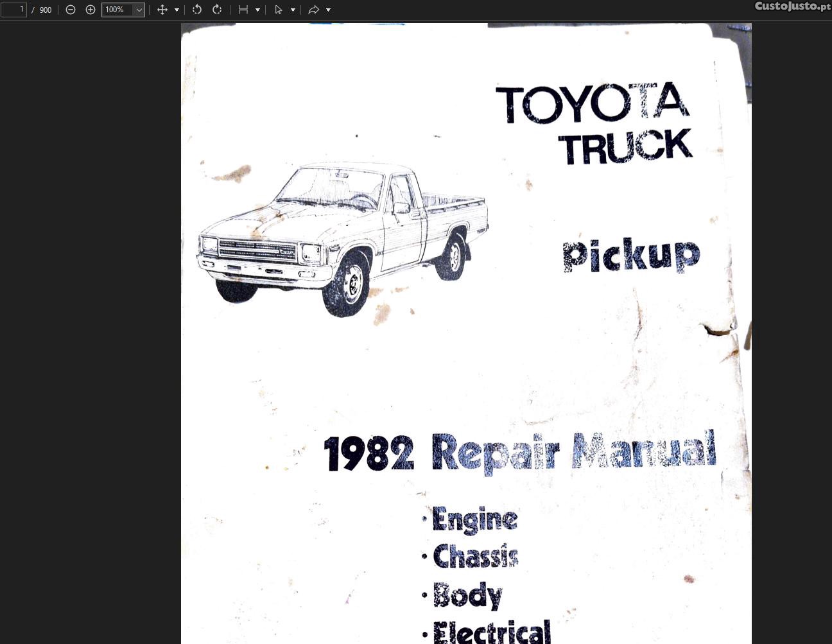Click the total page count 900
The image size is (832, 644).
pyautogui.click(x=46, y=10)
